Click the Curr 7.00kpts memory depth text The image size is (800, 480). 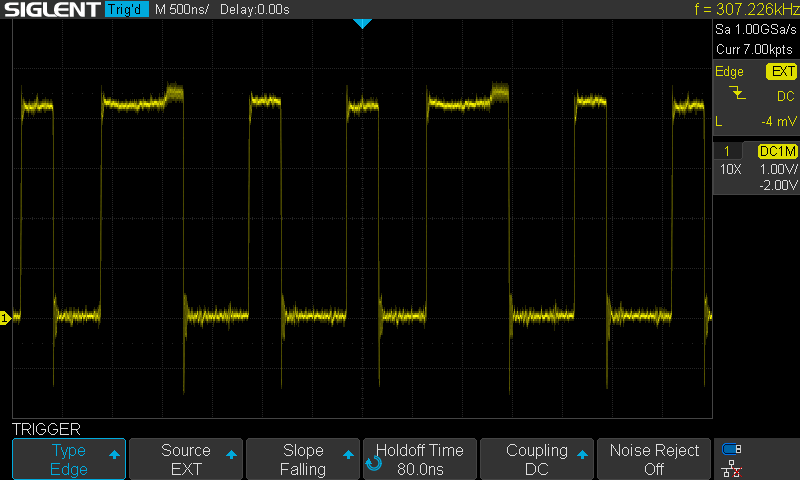[x=754, y=49]
